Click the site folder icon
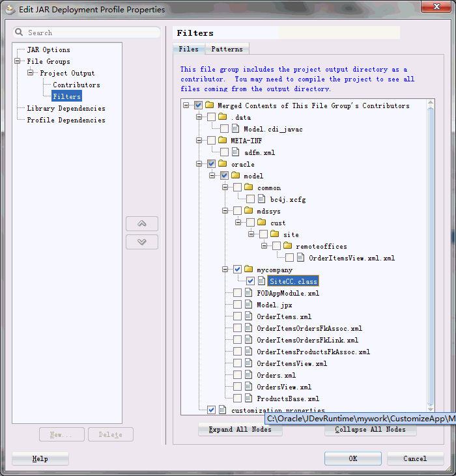This screenshot has width=456, height=476. pos(275,234)
